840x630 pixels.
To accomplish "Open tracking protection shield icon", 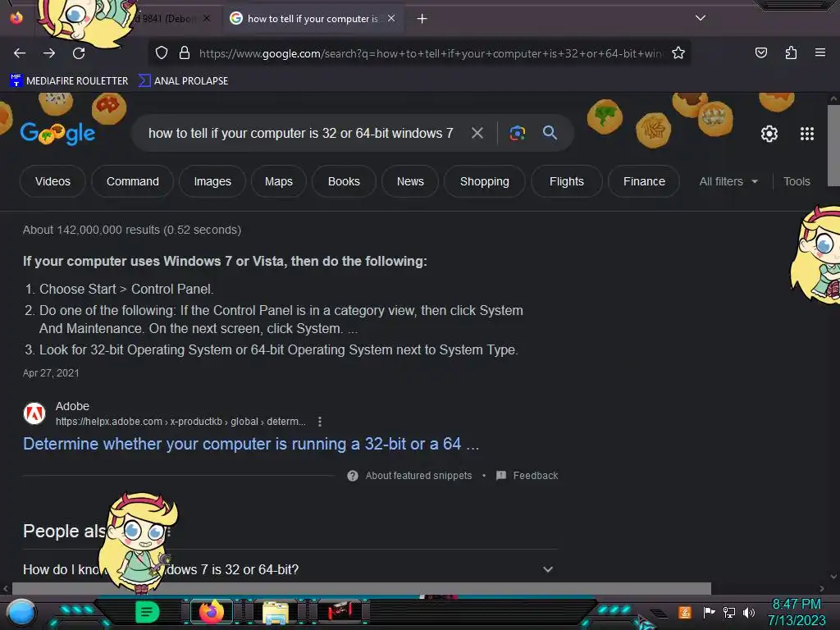I will tap(162, 53).
